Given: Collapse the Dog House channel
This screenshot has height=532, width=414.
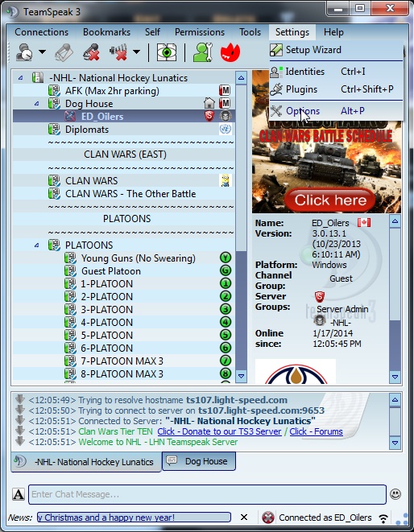Looking at the screenshot, I should (37, 104).
